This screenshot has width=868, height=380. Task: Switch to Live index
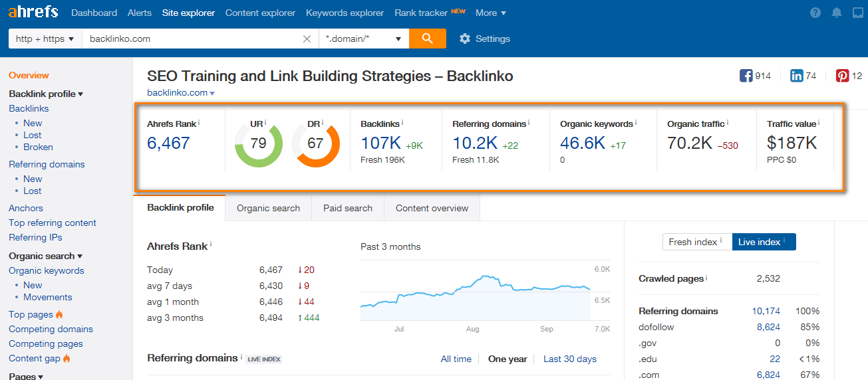pos(764,242)
